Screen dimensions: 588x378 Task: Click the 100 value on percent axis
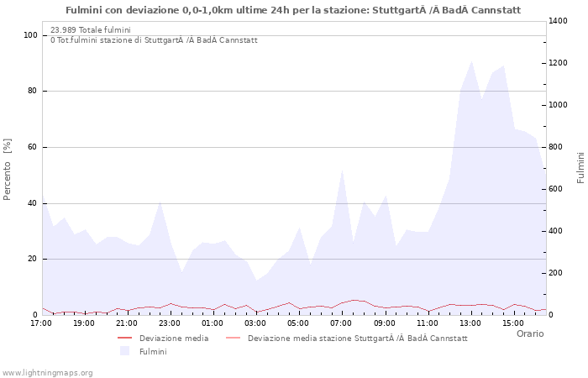[31, 35]
